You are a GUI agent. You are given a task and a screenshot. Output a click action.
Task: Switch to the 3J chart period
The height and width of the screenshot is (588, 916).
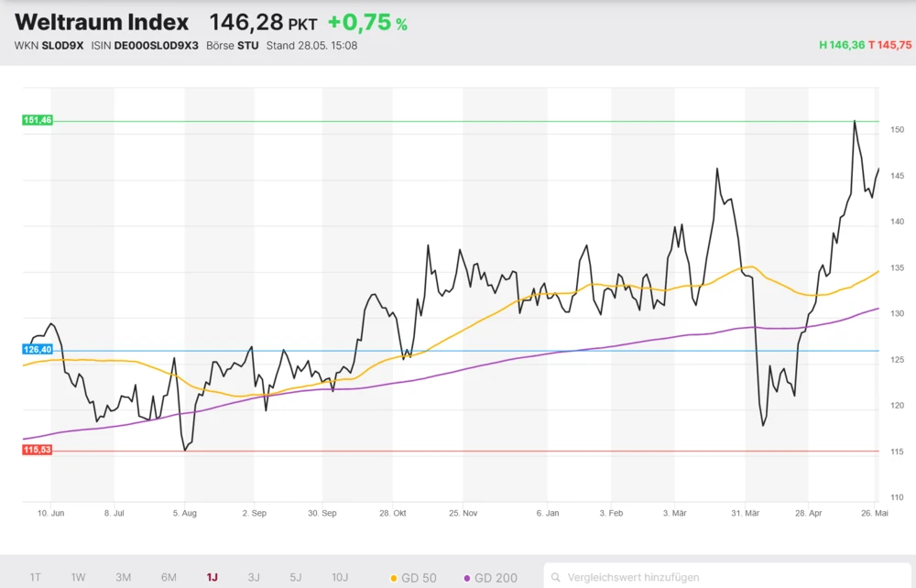[253, 577]
